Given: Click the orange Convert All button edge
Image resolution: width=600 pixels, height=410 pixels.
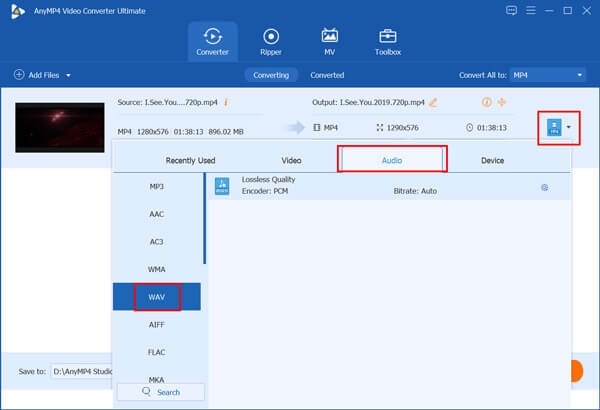Looking at the screenshot, I should [576, 371].
